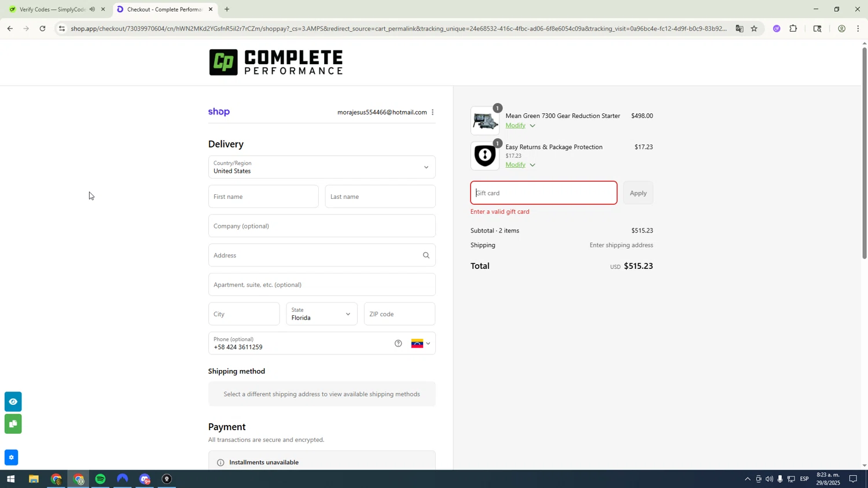Click the Gift card input field
This screenshot has height=488, width=868.
543,193
